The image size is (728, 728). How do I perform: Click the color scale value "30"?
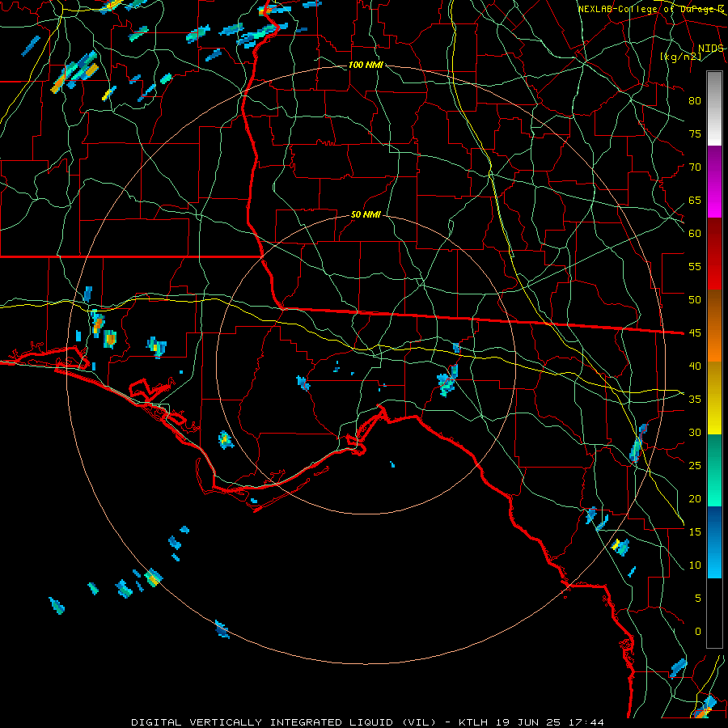point(695,432)
